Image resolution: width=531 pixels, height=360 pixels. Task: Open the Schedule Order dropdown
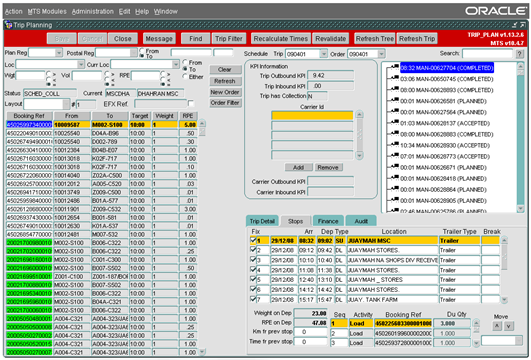tap(382, 54)
